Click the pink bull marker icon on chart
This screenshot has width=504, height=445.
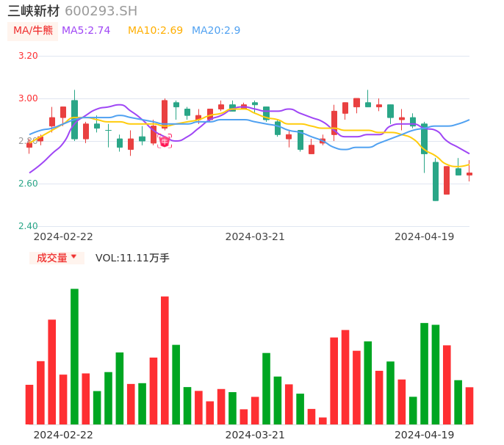165,140
